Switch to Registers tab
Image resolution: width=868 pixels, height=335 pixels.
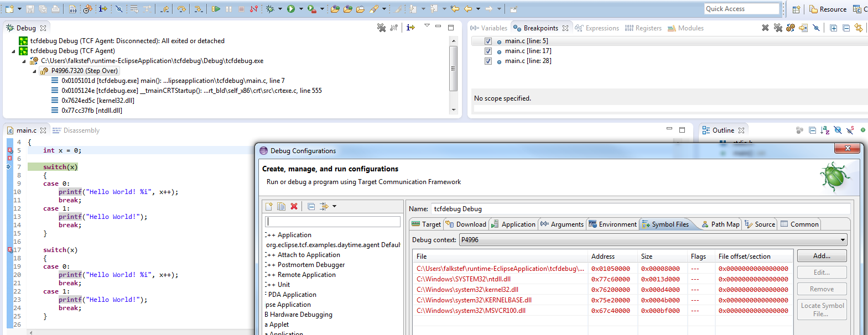[643, 28]
